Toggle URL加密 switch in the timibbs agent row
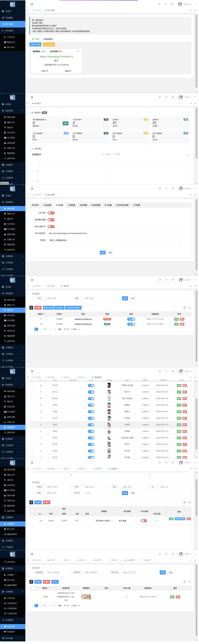 pyautogui.click(x=144, y=521)
